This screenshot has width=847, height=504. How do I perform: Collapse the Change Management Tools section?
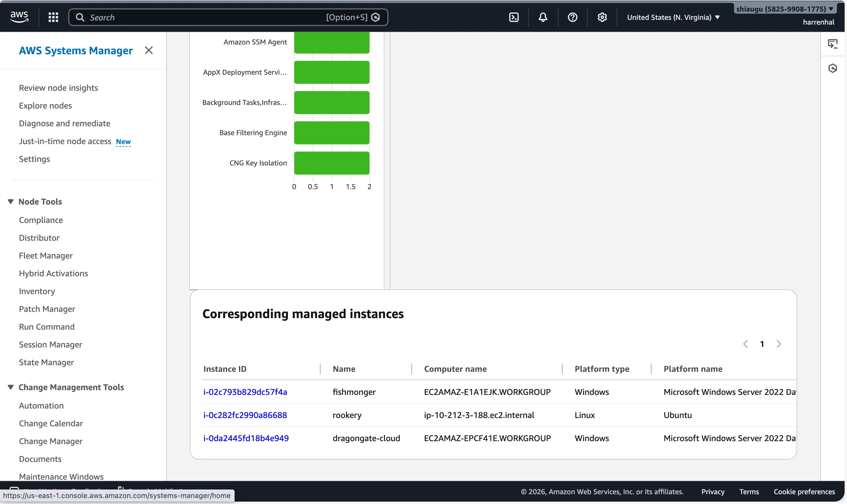click(x=11, y=387)
